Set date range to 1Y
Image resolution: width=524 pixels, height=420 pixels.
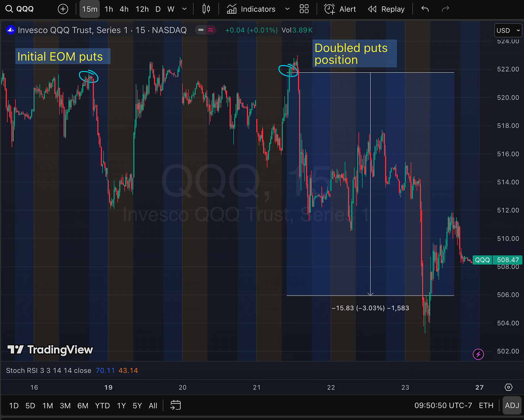click(121, 406)
